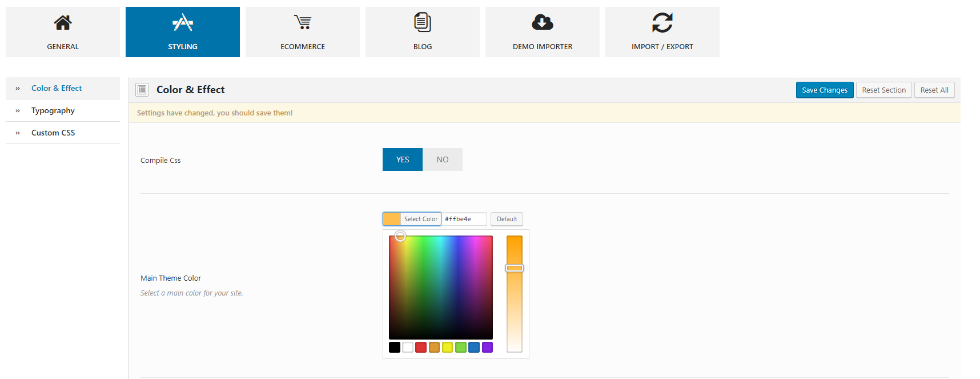980x379 pixels.
Task: Open the Custom CSS sidebar section
Action: (63, 133)
